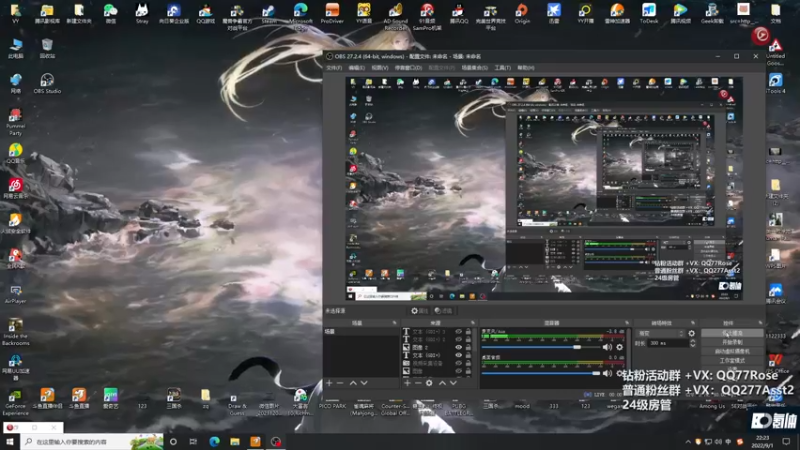Open the OBS Studio desktop shortcut
800x450 pixels.
click(47, 83)
